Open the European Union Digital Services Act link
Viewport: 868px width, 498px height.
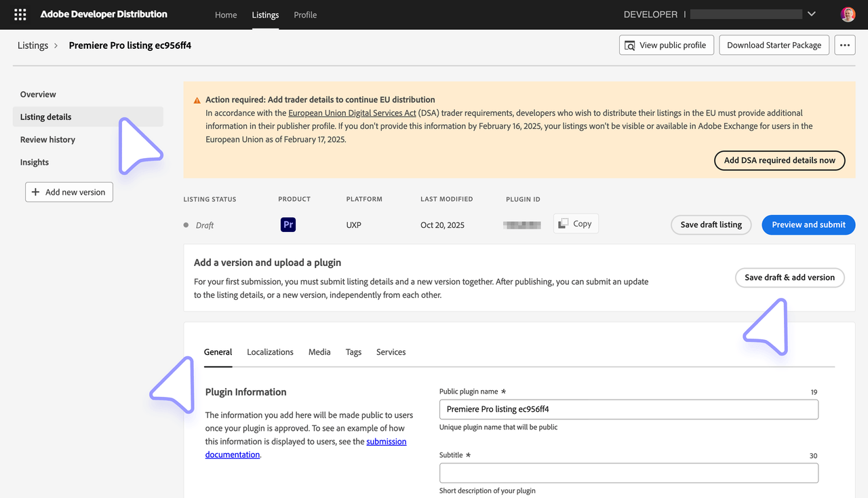352,113
